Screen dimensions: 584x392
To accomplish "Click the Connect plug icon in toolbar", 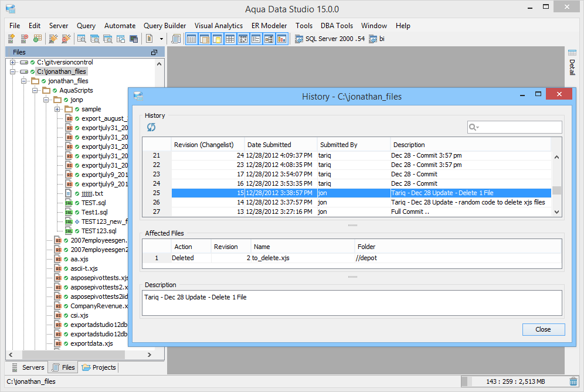I will pos(53,39).
